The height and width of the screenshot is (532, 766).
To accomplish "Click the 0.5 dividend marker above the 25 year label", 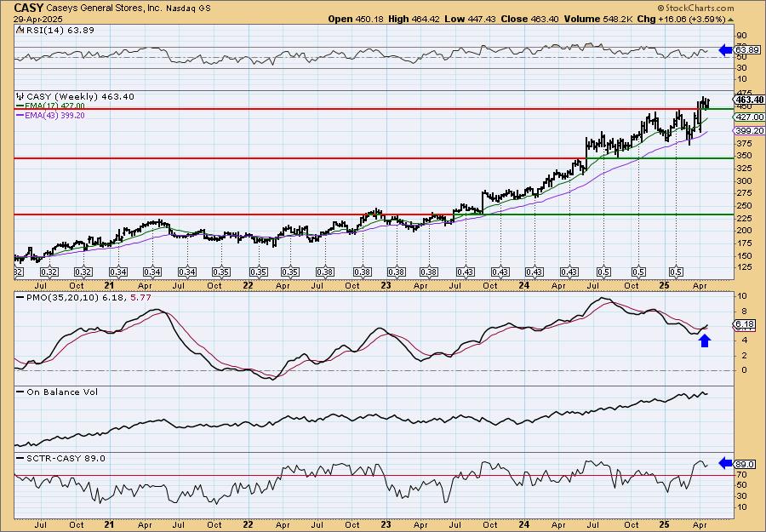I will point(676,272).
